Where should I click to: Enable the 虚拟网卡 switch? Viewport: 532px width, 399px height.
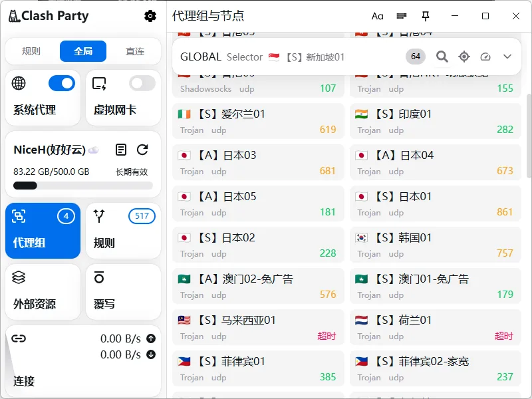[142, 83]
